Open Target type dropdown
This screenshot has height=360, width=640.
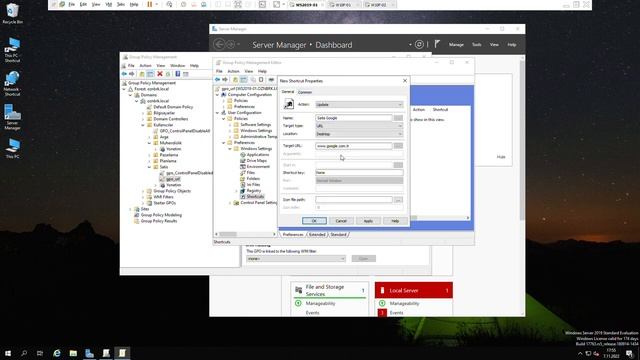(359, 126)
